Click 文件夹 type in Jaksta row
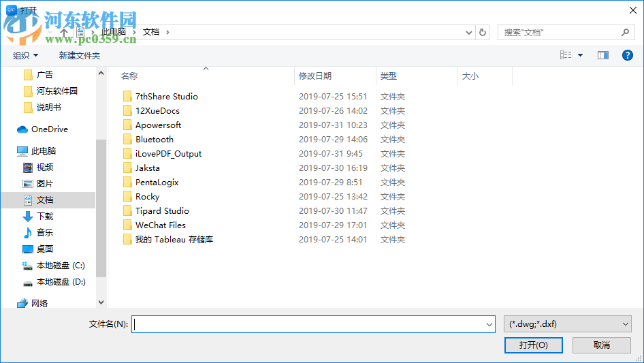The image size is (644, 363). tap(393, 168)
